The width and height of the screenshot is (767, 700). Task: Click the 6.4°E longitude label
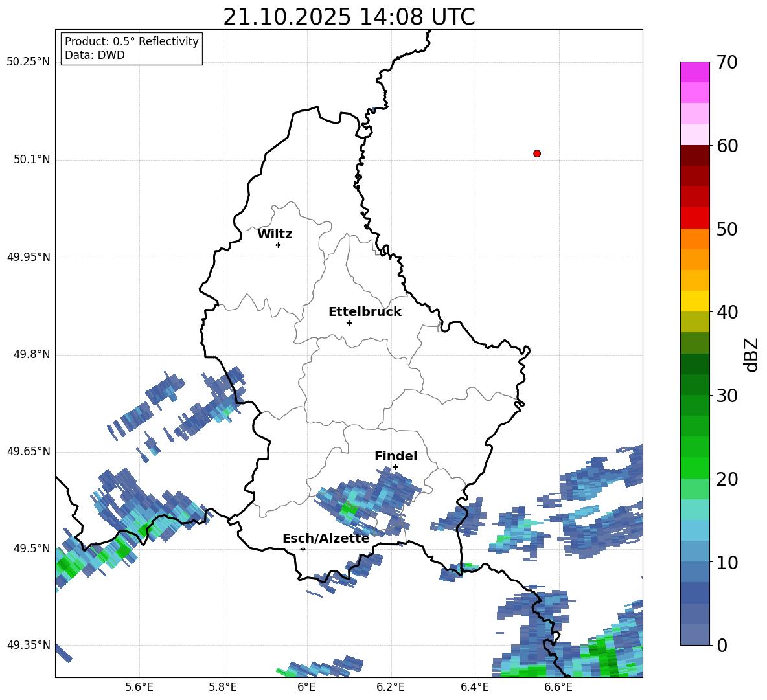pos(474,687)
